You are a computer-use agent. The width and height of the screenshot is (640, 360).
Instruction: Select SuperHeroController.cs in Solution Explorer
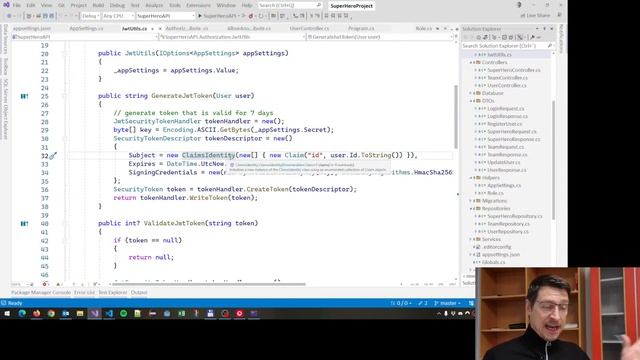513,70
